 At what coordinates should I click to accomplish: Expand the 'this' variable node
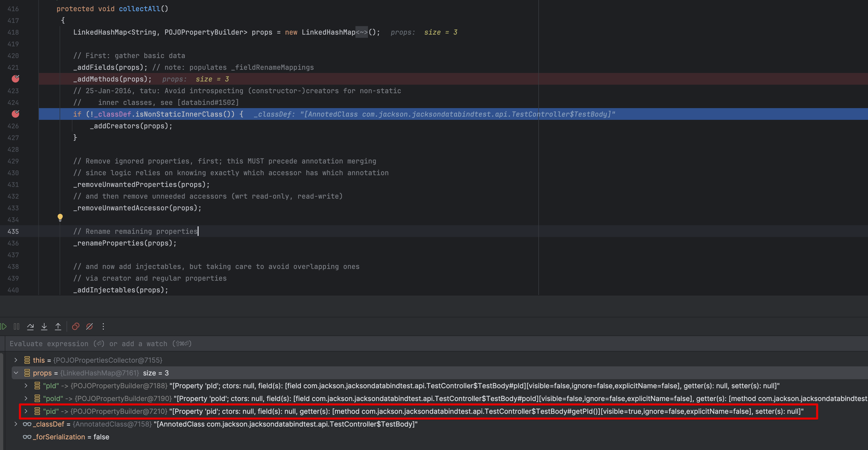tap(16, 360)
